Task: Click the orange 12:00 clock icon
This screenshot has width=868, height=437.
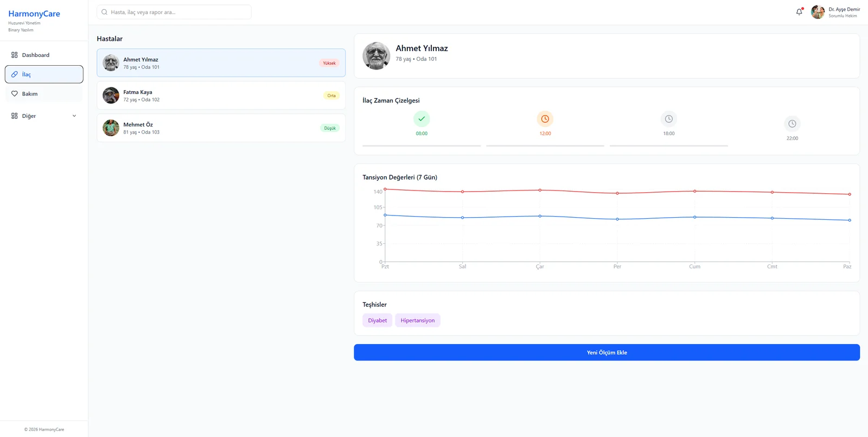Action: (545, 119)
